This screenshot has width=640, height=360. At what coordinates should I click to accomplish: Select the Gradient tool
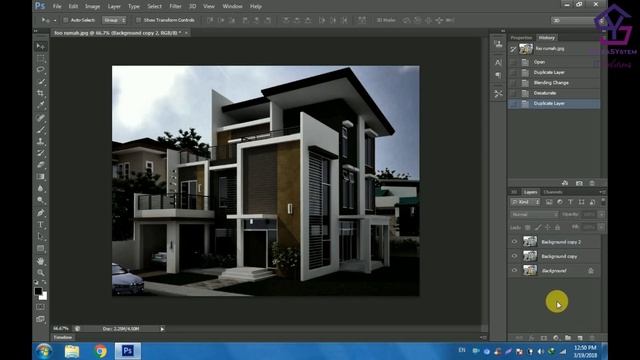click(x=40, y=177)
